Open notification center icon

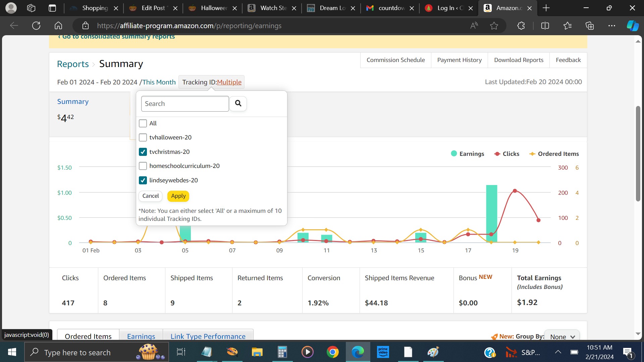[628, 352]
